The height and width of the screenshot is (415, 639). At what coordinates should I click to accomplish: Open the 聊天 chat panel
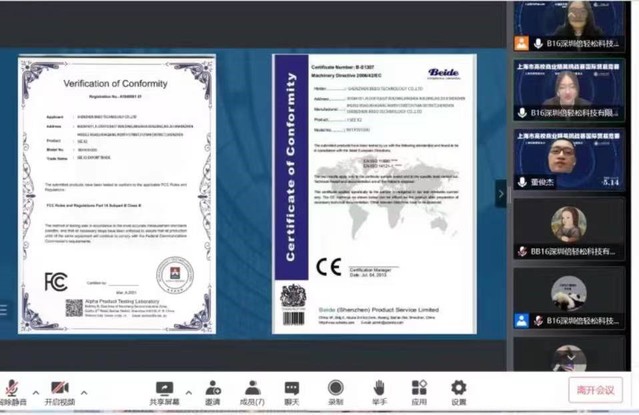(292, 391)
